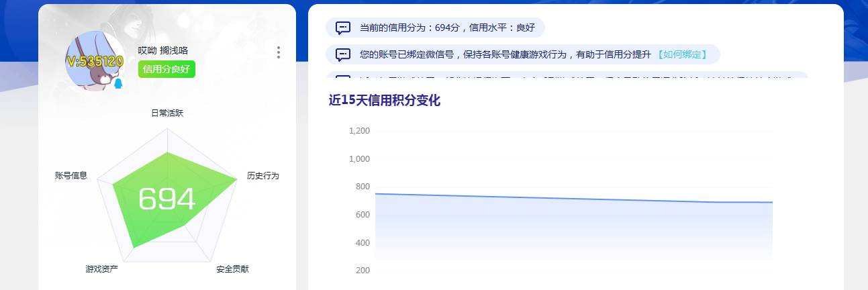Screen dimensions: 868x290
Task: Open the 如何绑定 link
Action: [681, 54]
